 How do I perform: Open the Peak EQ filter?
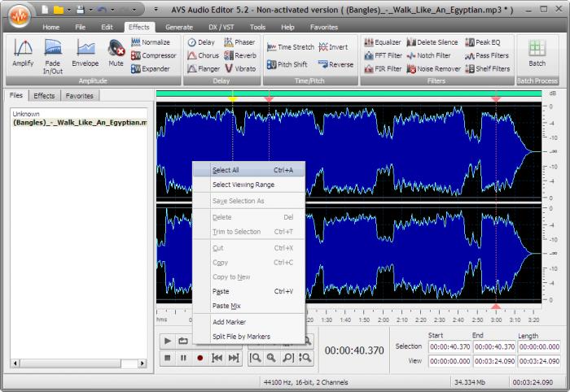coord(483,42)
